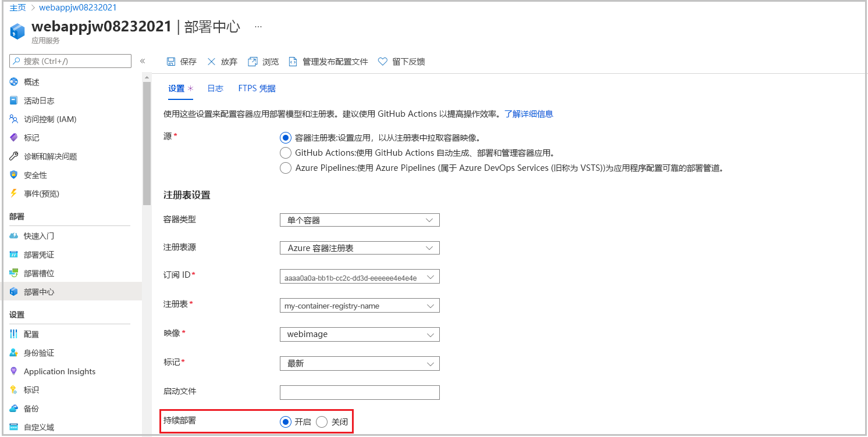The width and height of the screenshot is (868, 437).
Task: Click the Save (保存) disk icon
Action: [x=171, y=62]
